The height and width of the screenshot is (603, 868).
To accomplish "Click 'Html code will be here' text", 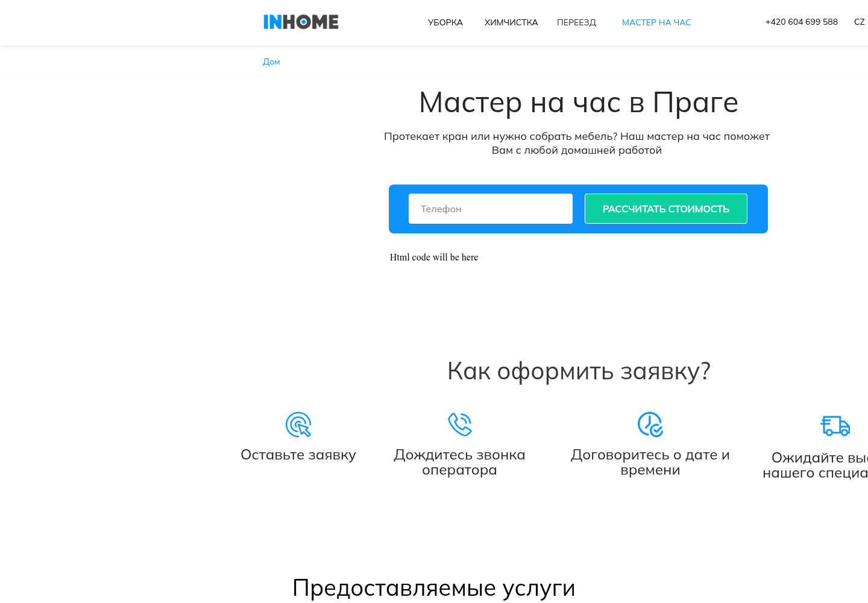I will 434,257.
